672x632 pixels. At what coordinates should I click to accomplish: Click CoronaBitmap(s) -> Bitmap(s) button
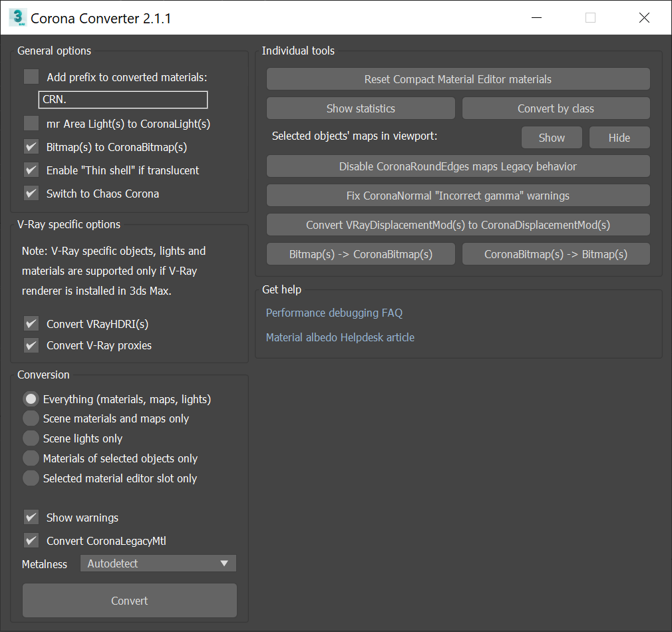(x=556, y=254)
